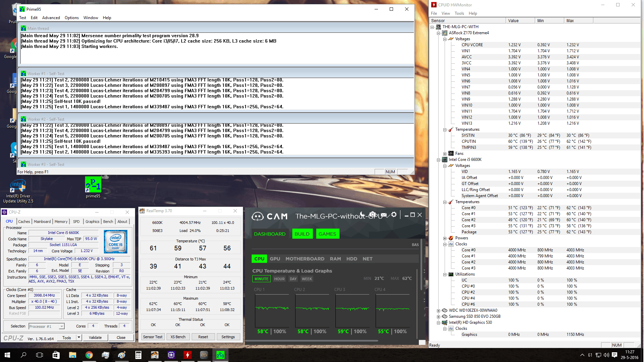Screen dimensions: 644x362
Task: Collapse the Utilizations node in HWMonitor
Action: point(445,275)
